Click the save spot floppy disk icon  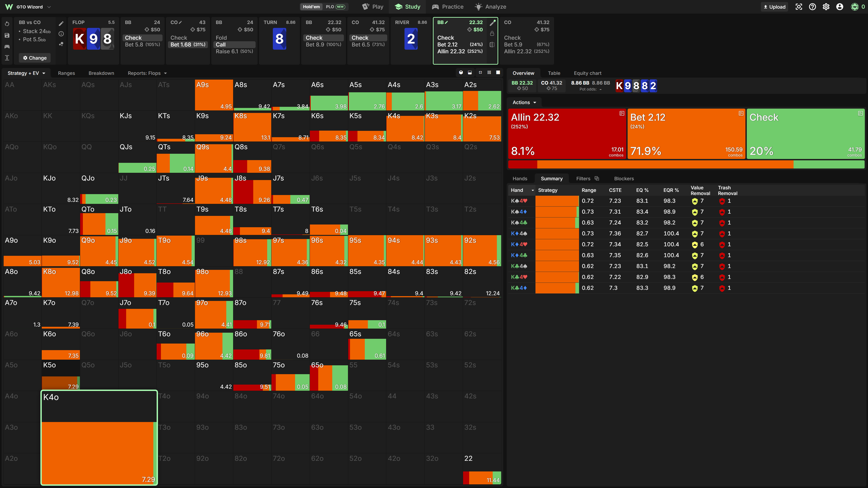[7, 35]
